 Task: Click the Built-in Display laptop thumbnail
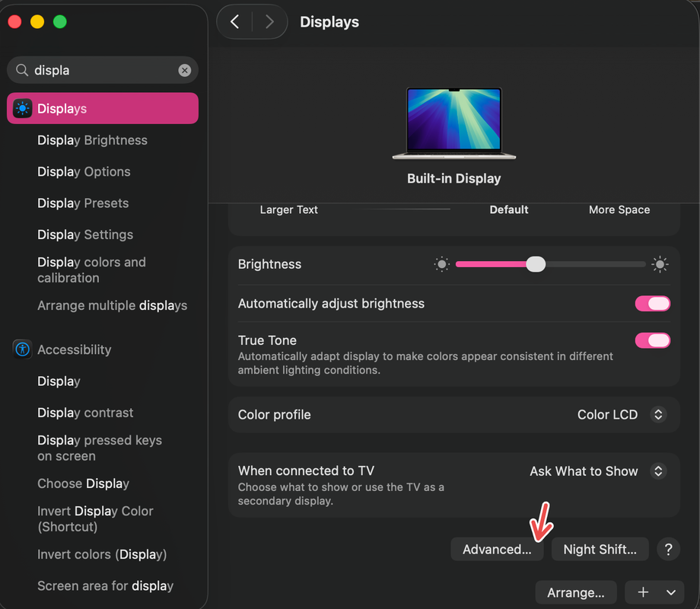pos(454,123)
